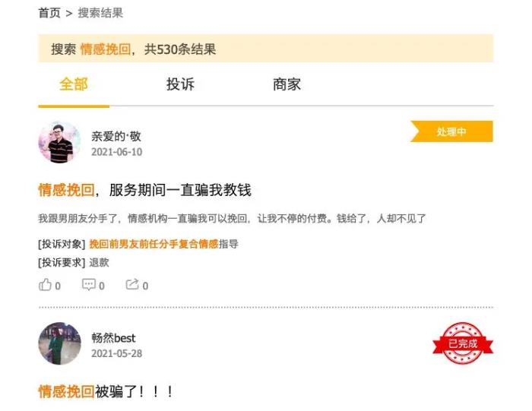Open complaint titled 服务期间一直骗我教钱
Viewport: 532px width, 411px height.
point(145,190)
